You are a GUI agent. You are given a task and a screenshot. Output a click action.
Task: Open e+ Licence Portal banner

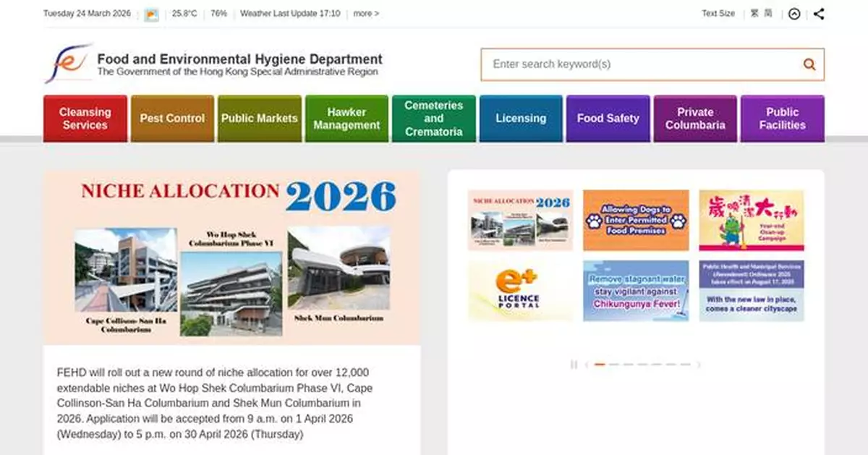pyautogui.click(x=520, y=291)
